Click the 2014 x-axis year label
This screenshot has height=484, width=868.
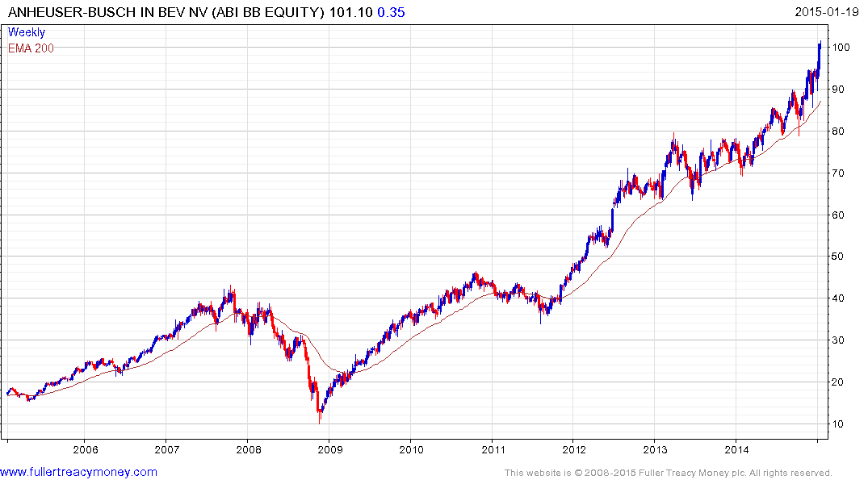tap(737, 449)
